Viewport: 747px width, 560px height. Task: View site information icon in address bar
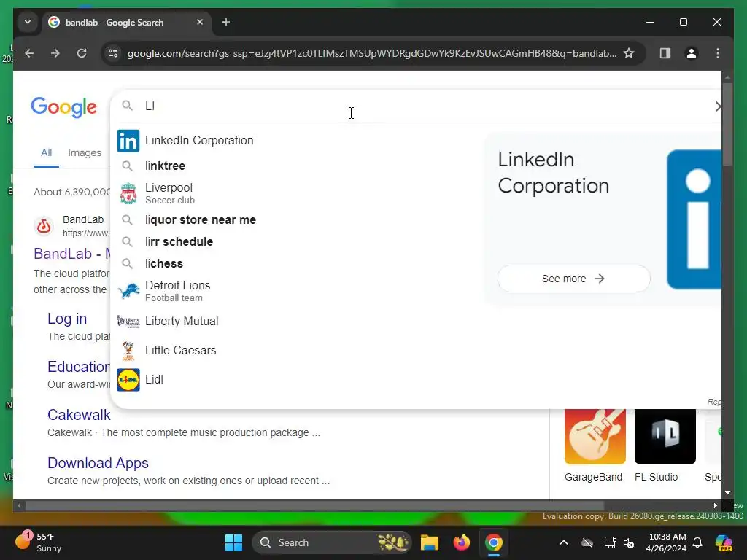pyautogui.click(x=113, y=53)
